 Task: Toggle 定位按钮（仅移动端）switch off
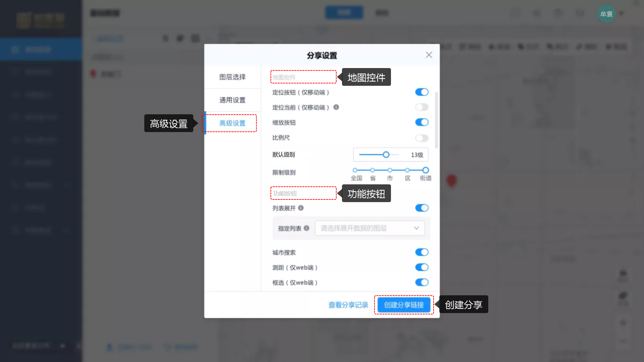coord(422,92)
